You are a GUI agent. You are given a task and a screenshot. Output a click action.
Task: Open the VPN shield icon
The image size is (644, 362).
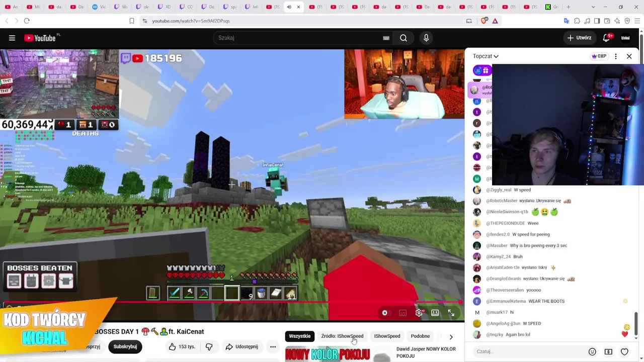627,21
